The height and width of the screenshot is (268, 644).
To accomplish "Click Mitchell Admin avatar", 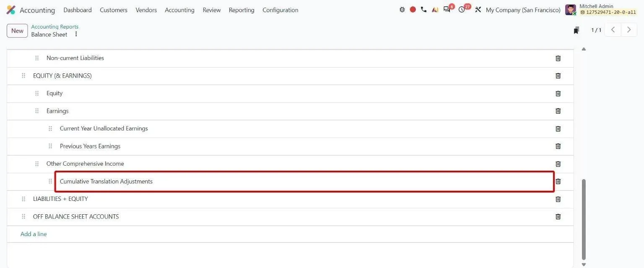I will point(571,10).
